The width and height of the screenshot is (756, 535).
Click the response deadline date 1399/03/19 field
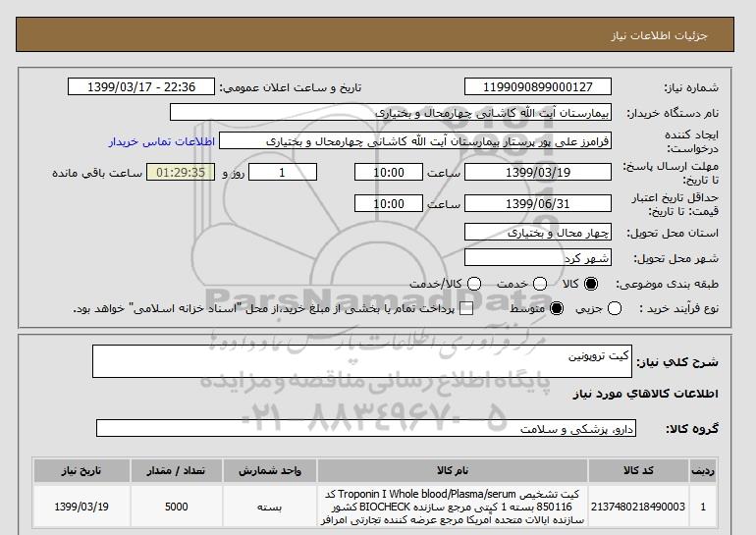(538, 172)
